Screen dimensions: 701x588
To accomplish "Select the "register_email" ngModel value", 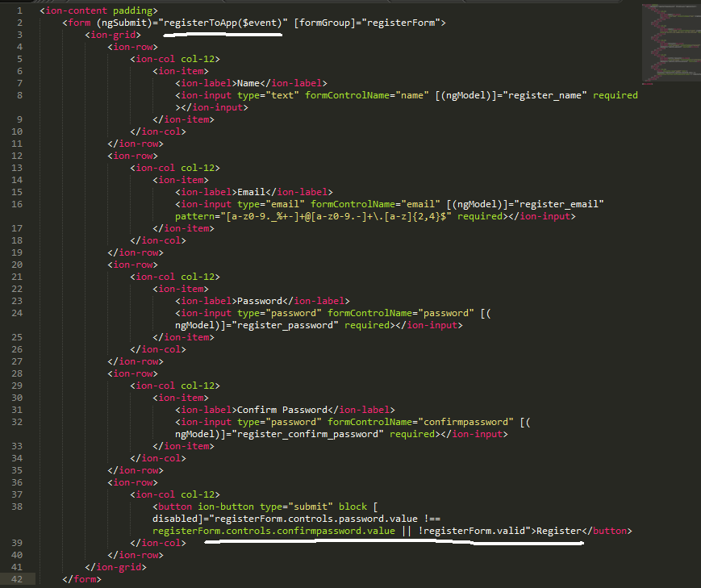I will [x=565, y=204].
